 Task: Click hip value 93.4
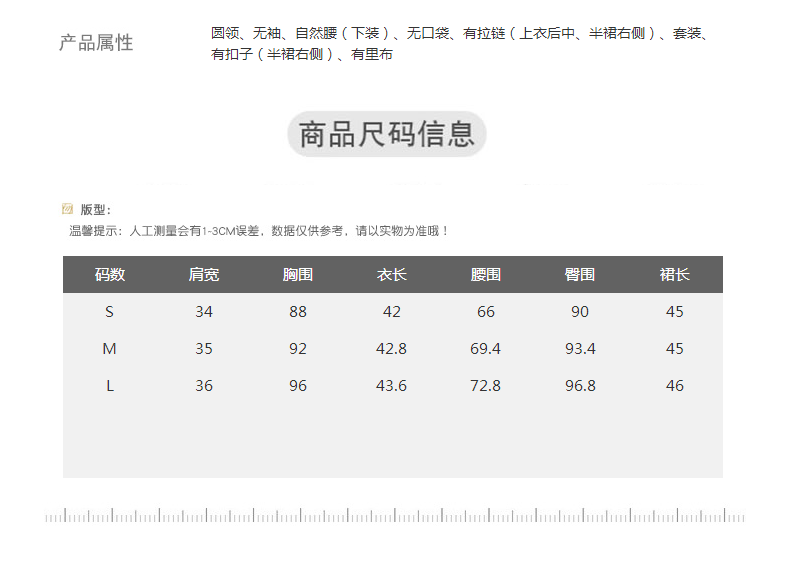pyautogui.click(x=580, y=349)
